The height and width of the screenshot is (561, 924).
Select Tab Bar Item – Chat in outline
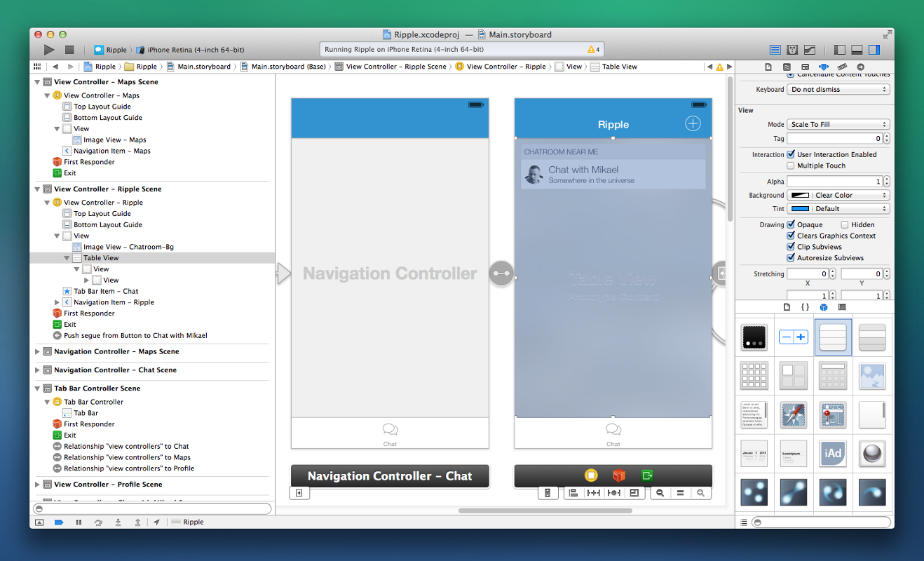click(x=105, y=291)
